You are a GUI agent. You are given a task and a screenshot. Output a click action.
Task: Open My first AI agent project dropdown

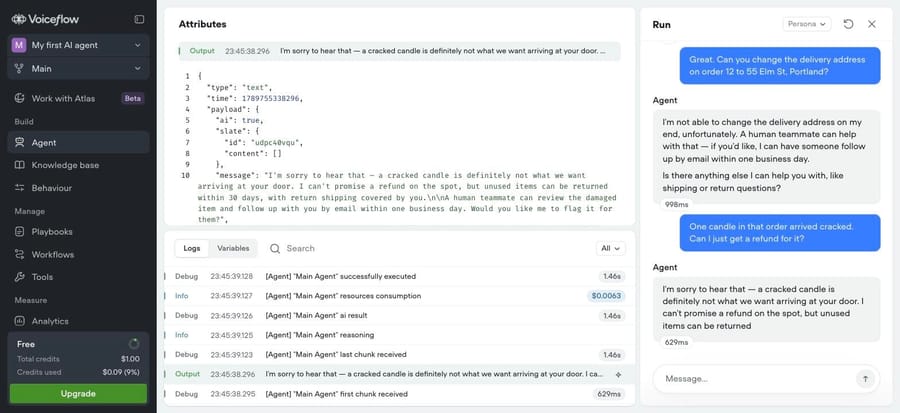click(x=78, y=45)
